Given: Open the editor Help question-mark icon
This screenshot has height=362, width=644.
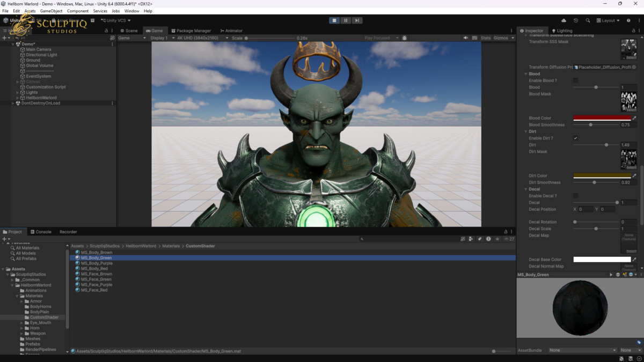Looking at the screenshot, I should [x=628, y=20].
